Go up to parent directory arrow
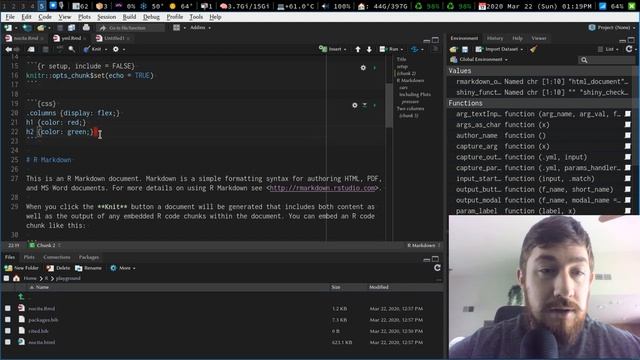Viewport: 640px width, 360px height. click(x=21, y=297)
